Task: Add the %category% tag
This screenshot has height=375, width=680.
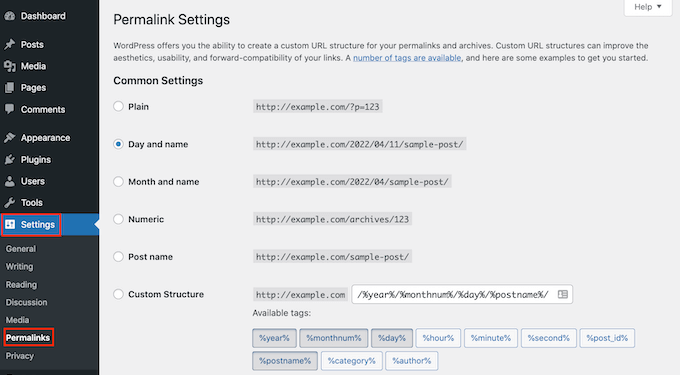Action: tap(351, 361)
